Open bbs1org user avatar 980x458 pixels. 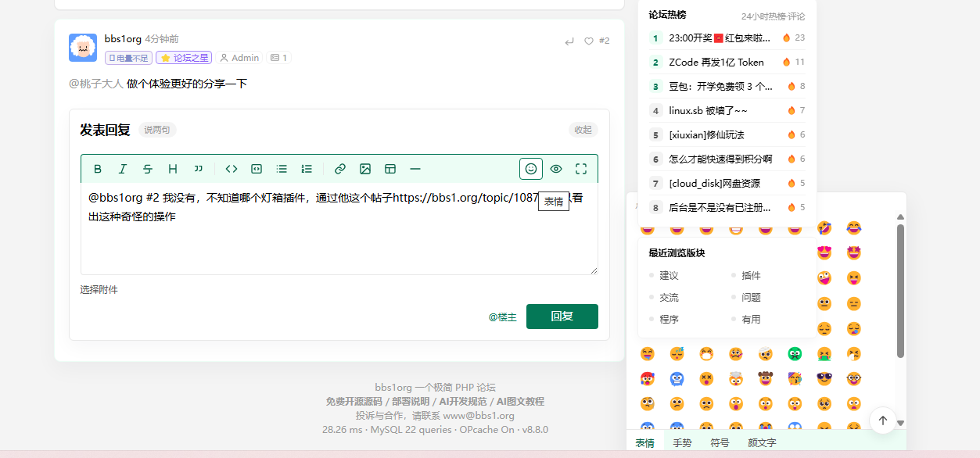click(83, 48)
